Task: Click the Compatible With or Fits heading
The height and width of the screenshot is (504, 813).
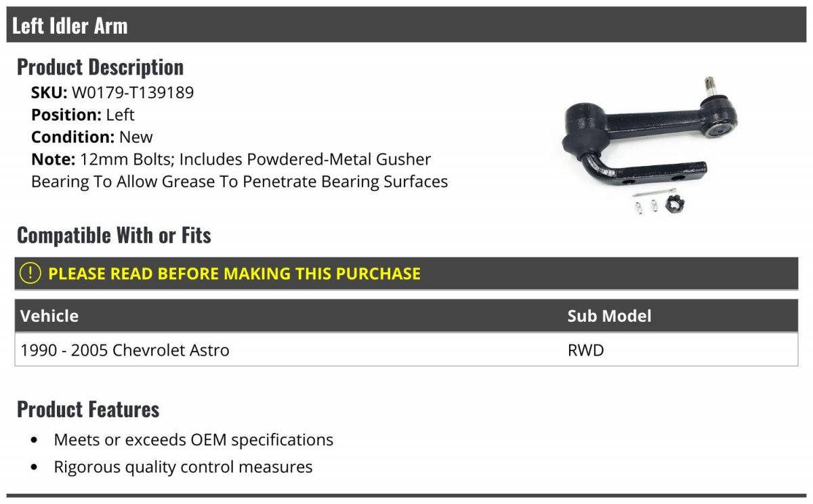Action: 114,235
